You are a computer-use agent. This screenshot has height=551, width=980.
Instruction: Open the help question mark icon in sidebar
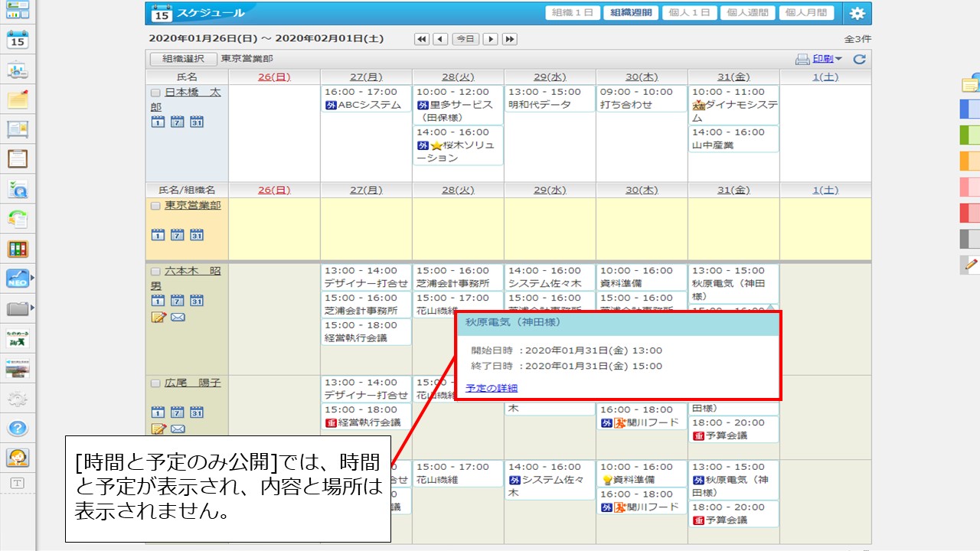[17, 428]
